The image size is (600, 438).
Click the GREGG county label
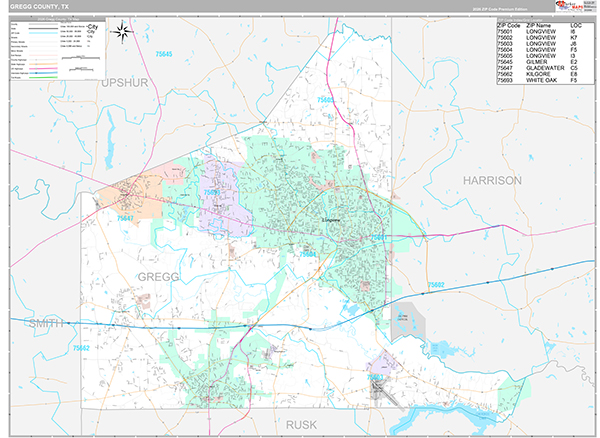158,276
